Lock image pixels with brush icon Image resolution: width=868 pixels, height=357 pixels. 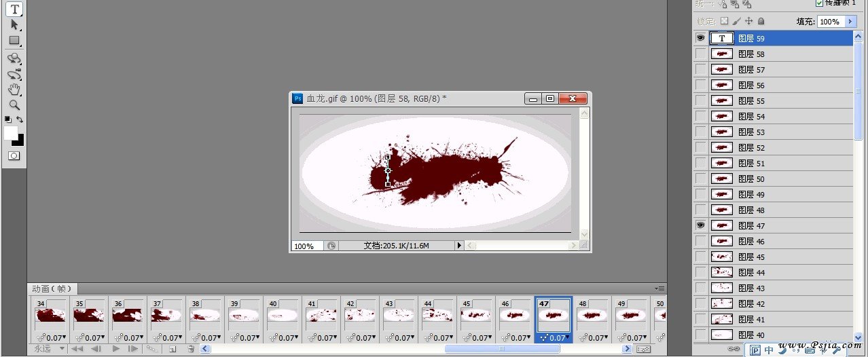[x=736, y=22]
